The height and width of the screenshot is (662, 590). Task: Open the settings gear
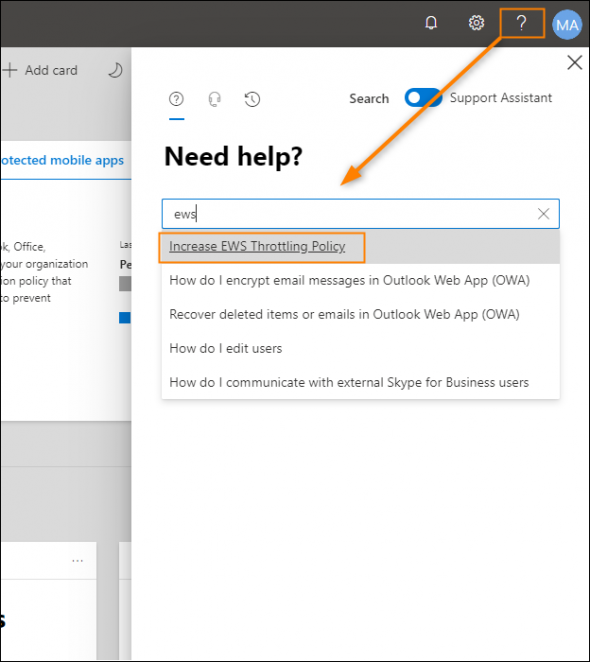coord(476,23)
